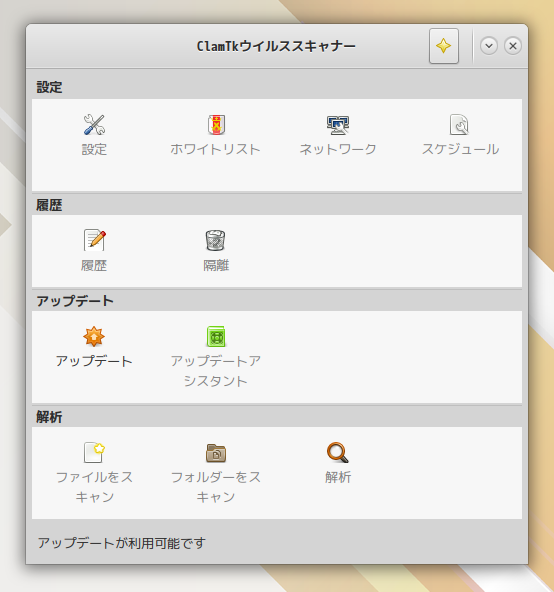Screen dimensions: 554x592
Task: Open the アップデートアシスタント green book icon
Action: coord(216,336)
